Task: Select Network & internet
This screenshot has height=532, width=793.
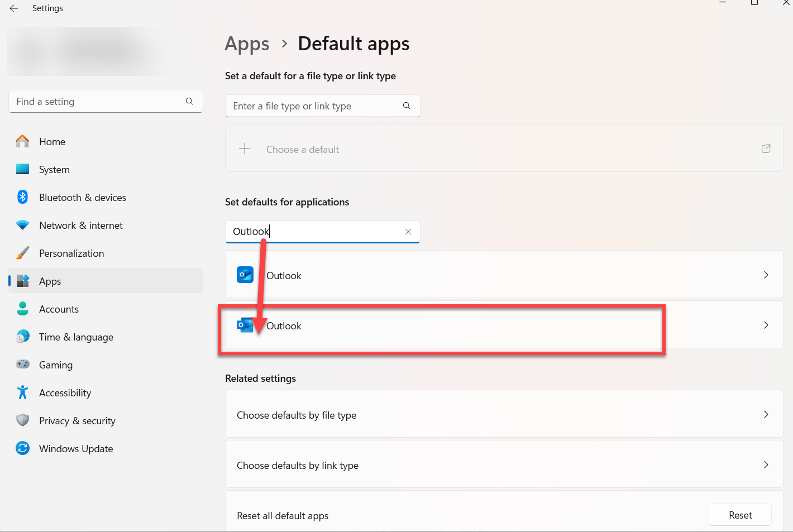Action: click(x=106, y=225)
